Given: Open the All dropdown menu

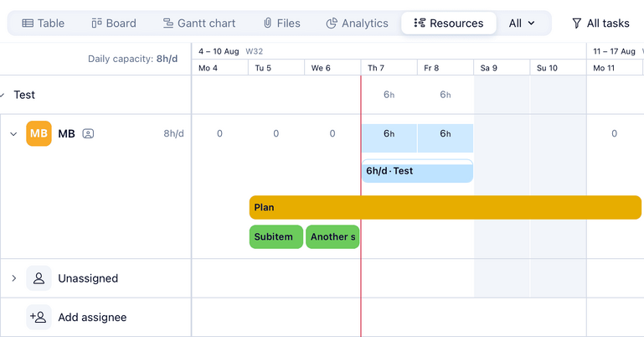Looking at the screenshot, I should pyautogui.click(x=522, y=23).
